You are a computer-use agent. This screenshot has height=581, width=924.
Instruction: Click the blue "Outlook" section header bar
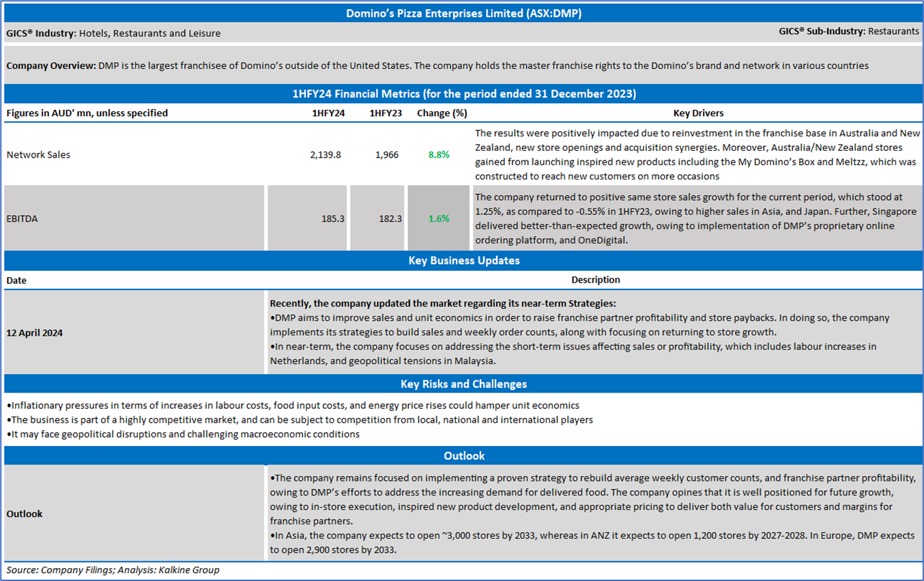[x=463, y=455]
